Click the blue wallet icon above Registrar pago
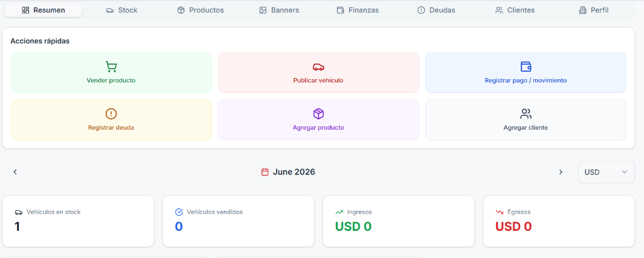 point(526,67)
